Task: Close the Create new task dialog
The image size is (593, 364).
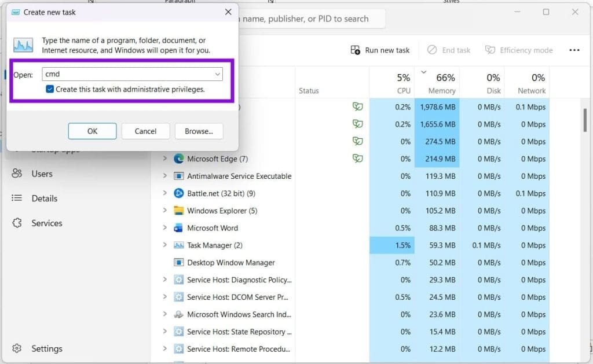Action: coord(228,12)
